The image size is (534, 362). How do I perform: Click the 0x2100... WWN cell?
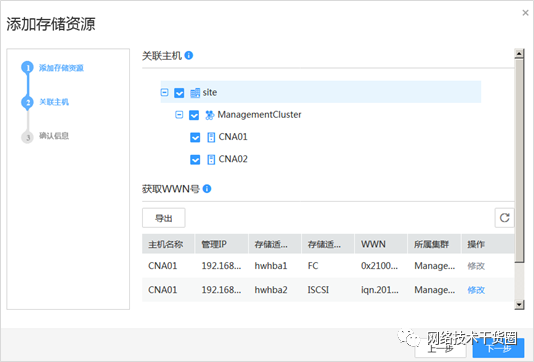click(379, 266)
